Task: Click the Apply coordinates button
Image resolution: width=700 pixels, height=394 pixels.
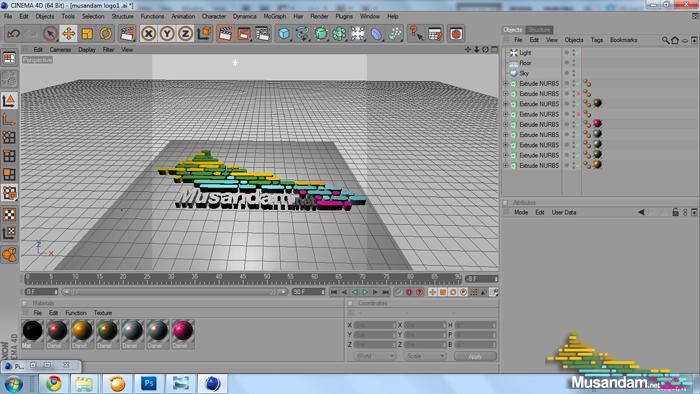Action: (475, 356)
